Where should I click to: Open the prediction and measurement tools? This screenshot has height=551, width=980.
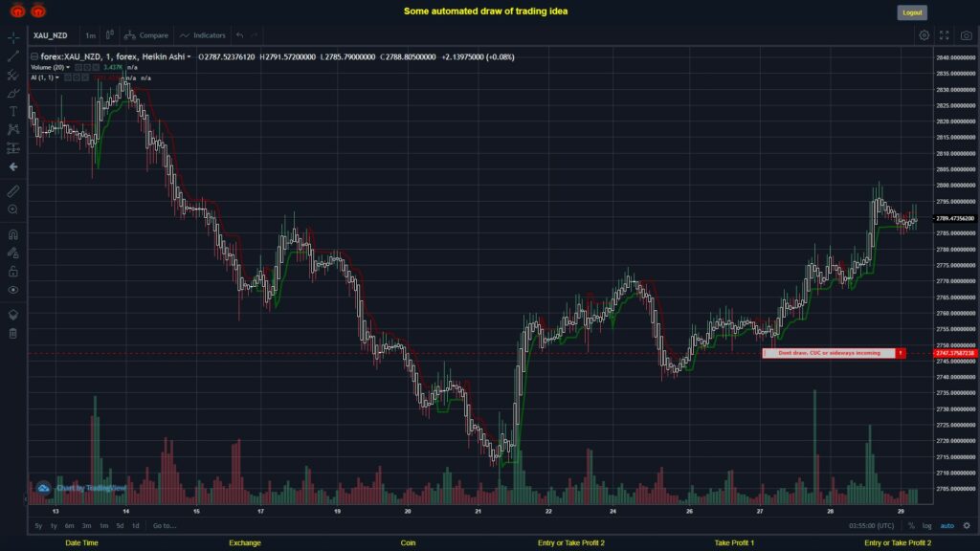click(x=13, y=148)
